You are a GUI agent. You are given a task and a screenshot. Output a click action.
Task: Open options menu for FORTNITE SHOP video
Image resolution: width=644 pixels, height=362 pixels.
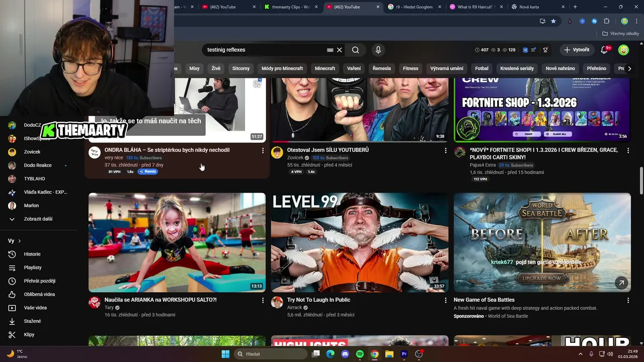[628, 150]
